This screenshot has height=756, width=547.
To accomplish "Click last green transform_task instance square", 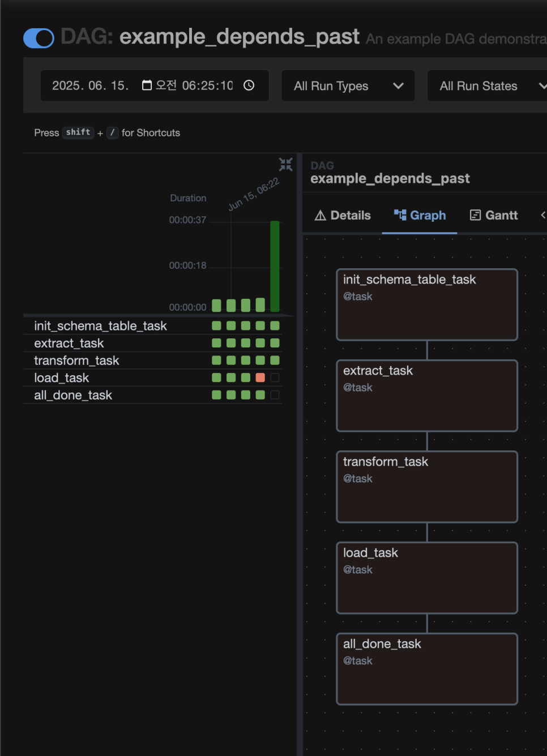I will [x=275, y=360].
